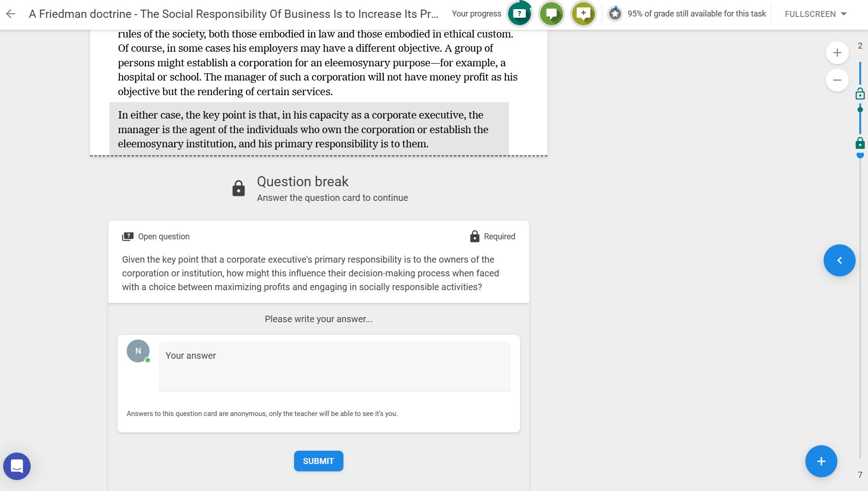This screenshot has height=491, width=868.
Task: Open the green comments progress icon
Action: 552,14
